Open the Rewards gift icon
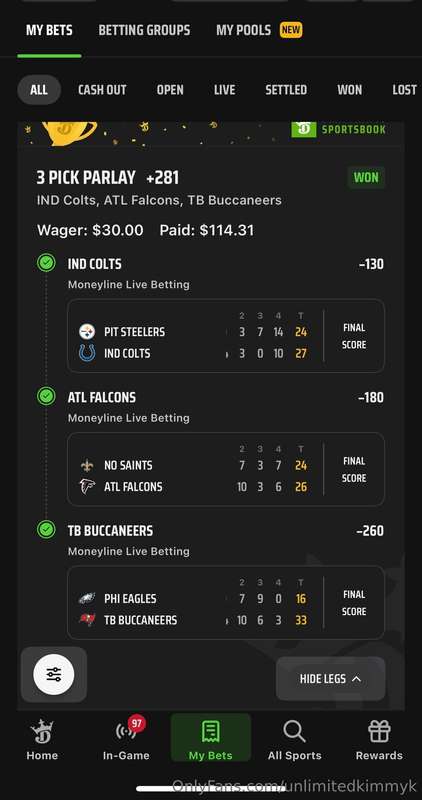The width and height of the screenshot is (422, 800). click(379, 731)
